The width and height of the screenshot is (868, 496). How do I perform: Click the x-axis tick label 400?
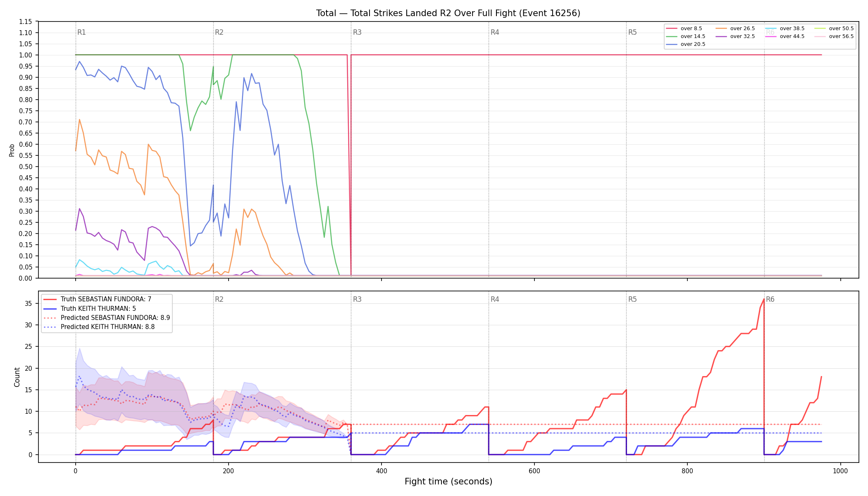pyautogui.click(x=381, y=471)
